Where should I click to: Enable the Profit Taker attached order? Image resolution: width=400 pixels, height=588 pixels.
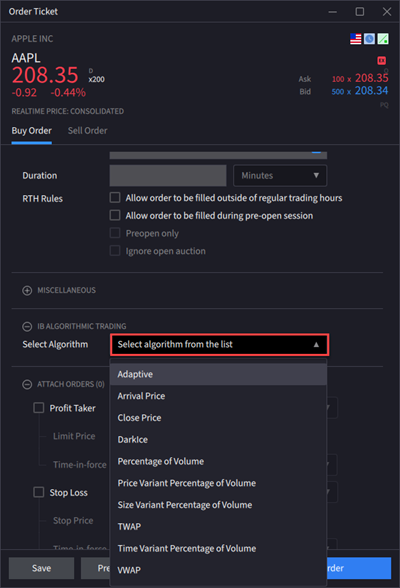click(x=39, y=408)
